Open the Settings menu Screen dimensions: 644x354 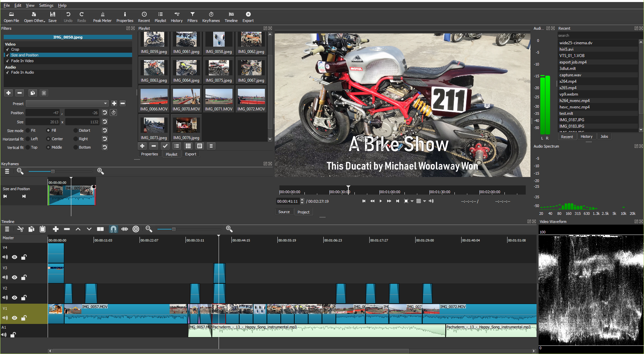(46, 5)
